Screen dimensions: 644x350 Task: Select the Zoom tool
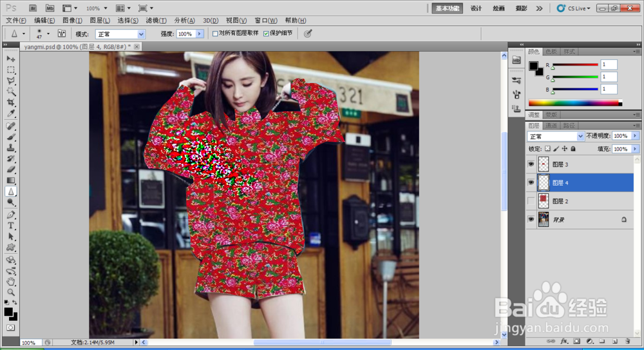[11, 293]
